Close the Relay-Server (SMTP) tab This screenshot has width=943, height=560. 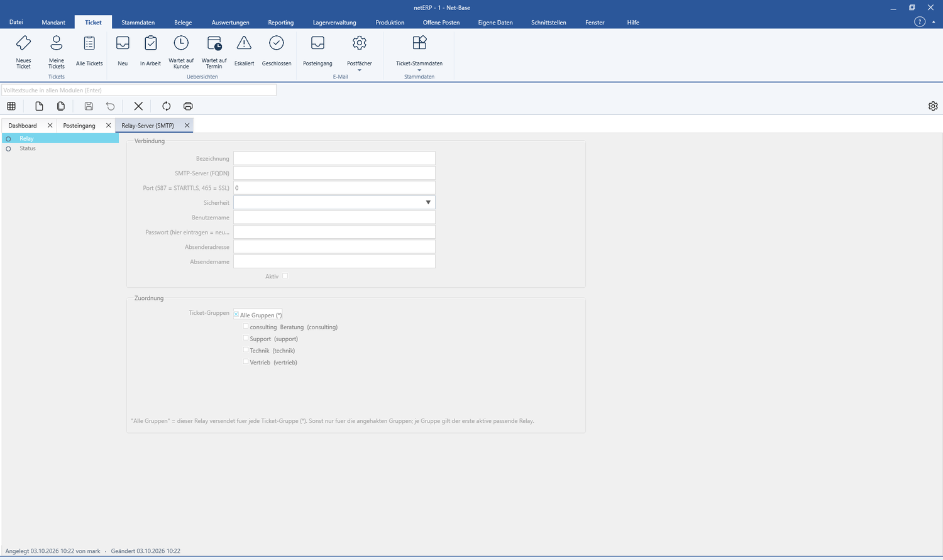click(x=187, y=126)
